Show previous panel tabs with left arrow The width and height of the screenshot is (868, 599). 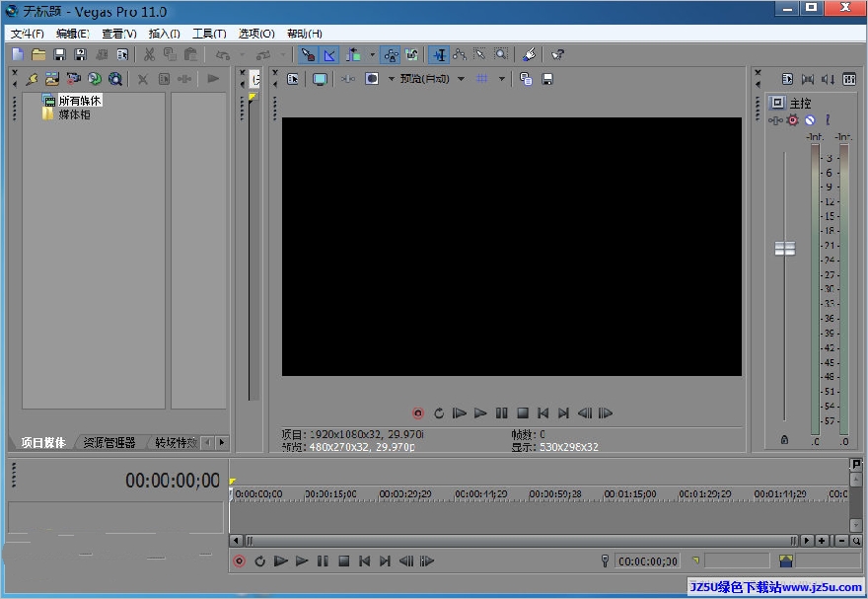207,442
